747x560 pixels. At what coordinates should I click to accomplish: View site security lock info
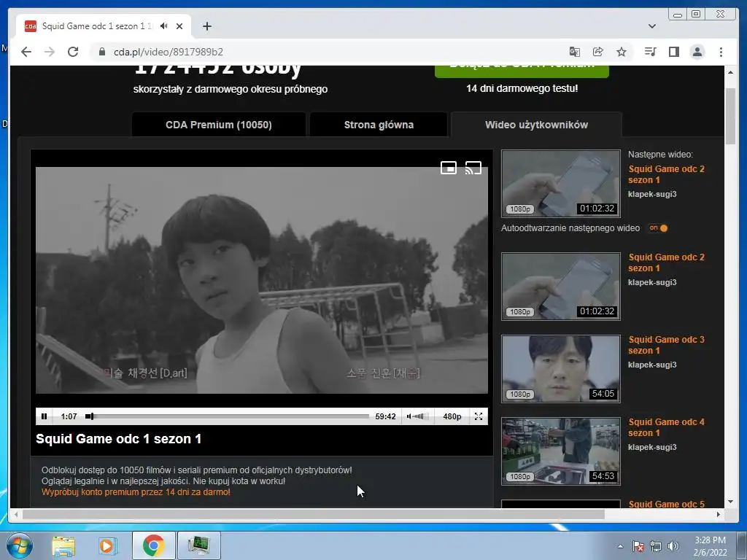coord(101,52)
